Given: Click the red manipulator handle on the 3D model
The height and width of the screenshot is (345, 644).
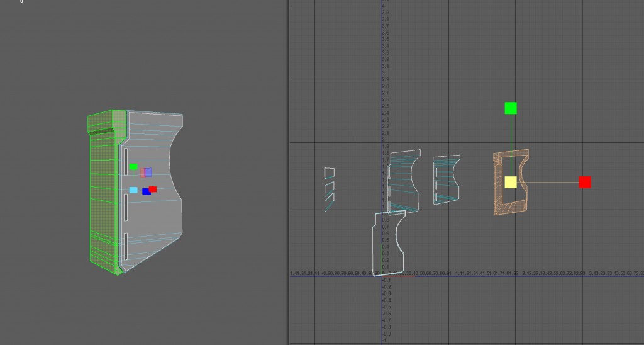Looking at the screenshot, I should [153, 189].
